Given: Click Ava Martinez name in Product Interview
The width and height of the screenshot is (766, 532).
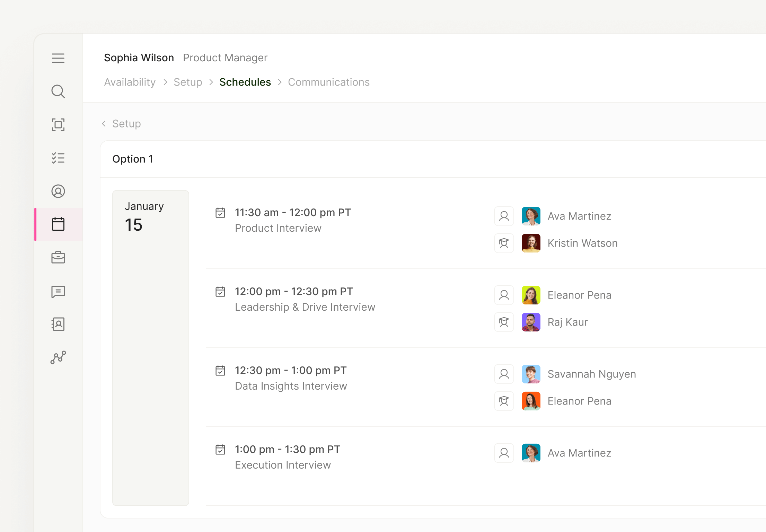Looking at the screenshot, I should pyautogui.click(x=579, y=216).
